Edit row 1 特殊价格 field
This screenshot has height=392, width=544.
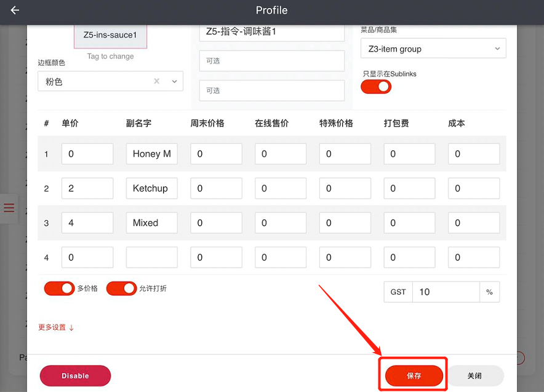[345, 154]
